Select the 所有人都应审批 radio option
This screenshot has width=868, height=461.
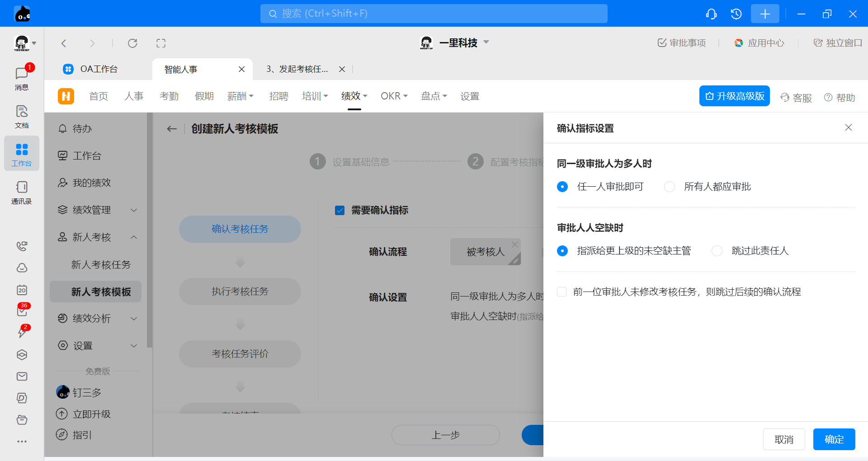click(x=670, y=187)
